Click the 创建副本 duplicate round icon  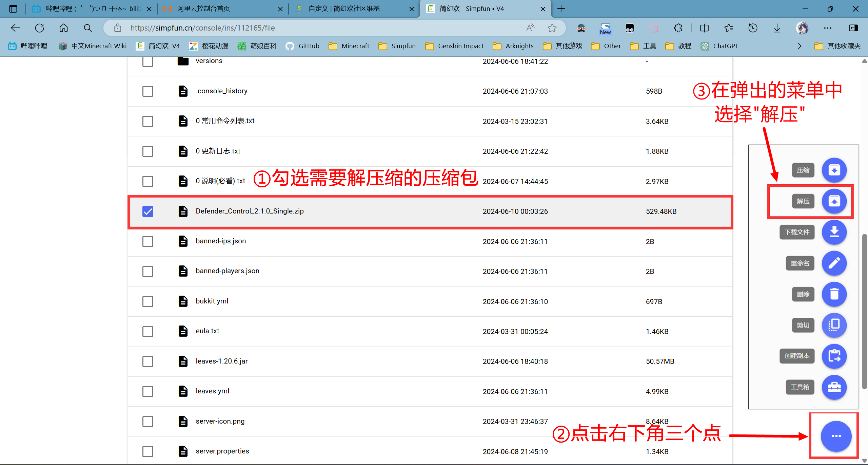tap(834, 356)
